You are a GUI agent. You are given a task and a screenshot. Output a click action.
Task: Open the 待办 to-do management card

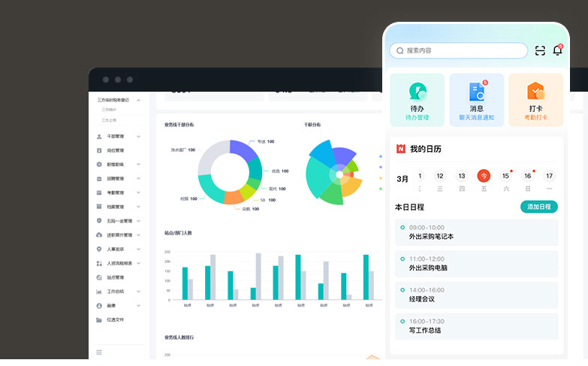coord(417,100)
